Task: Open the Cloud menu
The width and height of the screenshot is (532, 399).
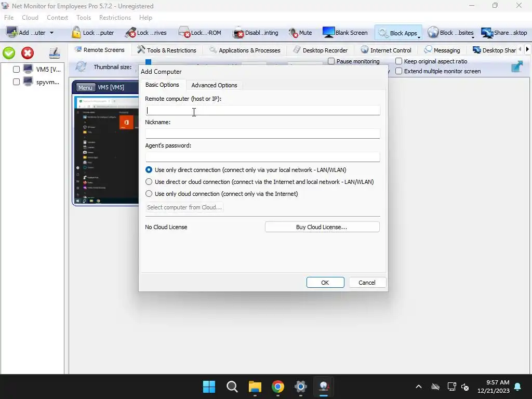Action: [x=30, y=18]
